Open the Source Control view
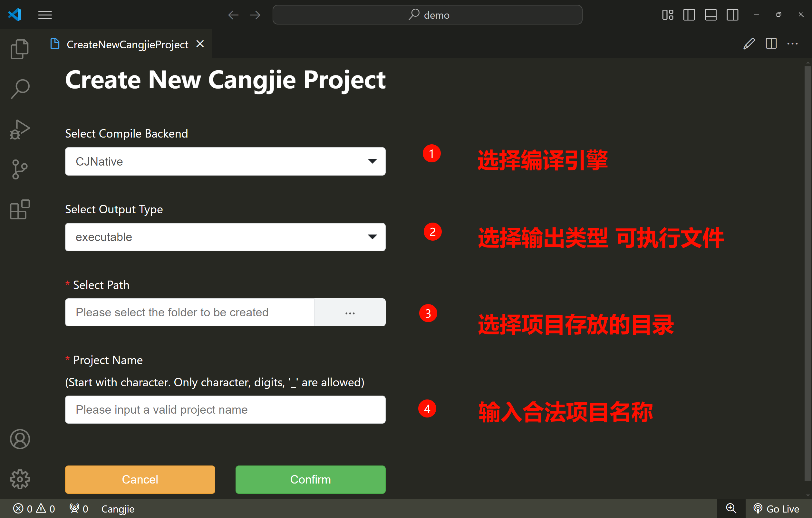Viewport: 812px width, 518px height. [x=20, y=169]
